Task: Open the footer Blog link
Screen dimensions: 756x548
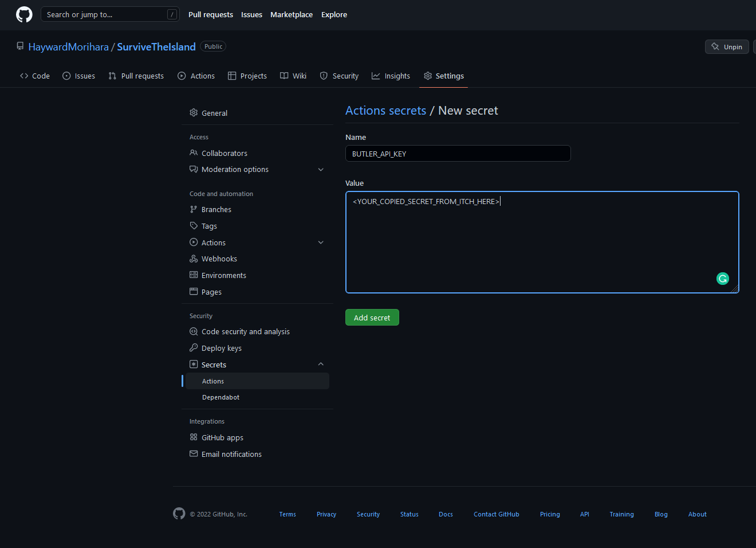Action: [x=661, y=514]
